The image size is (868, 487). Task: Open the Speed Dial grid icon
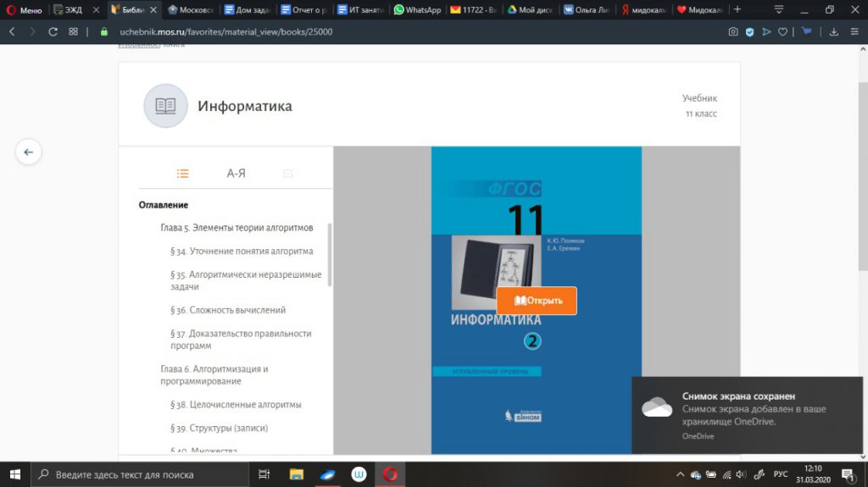tap(73, 32)
